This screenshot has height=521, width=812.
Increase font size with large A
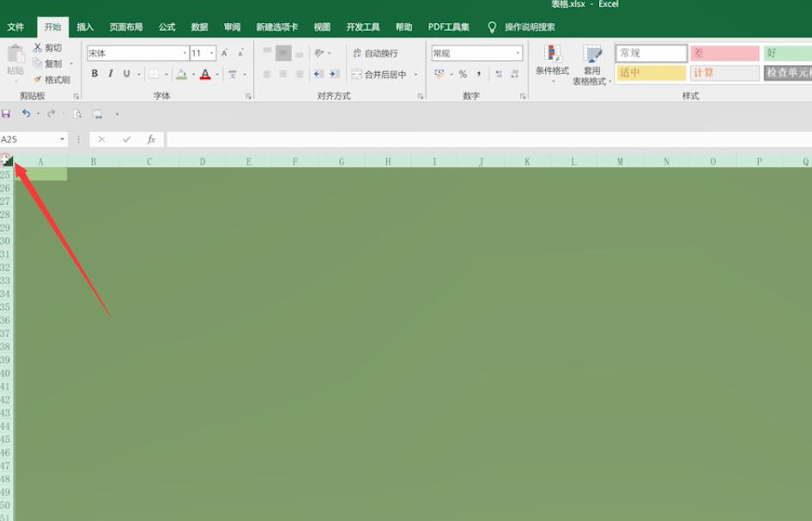224,53
